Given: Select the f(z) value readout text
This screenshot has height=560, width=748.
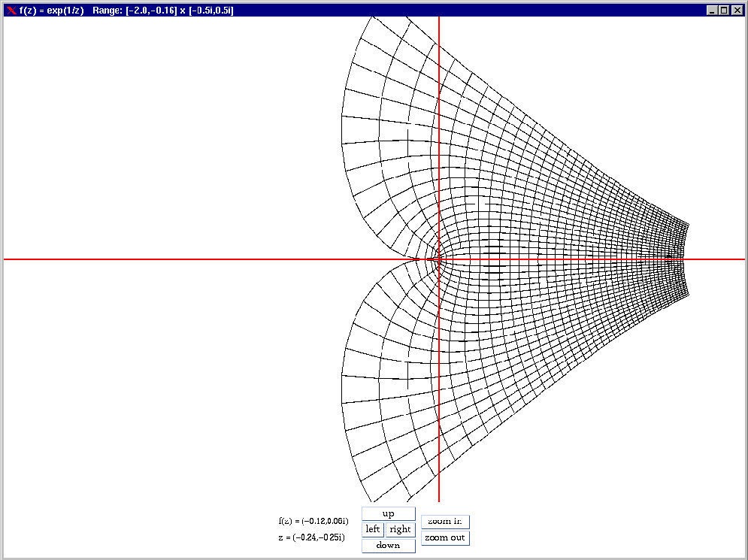Looking at the screenshot, I should (313, 521).
